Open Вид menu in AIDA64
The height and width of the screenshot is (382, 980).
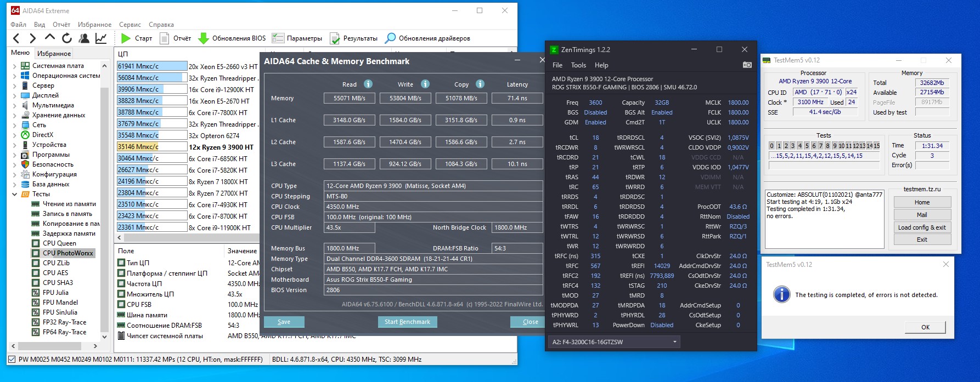[x=40, y=25]
